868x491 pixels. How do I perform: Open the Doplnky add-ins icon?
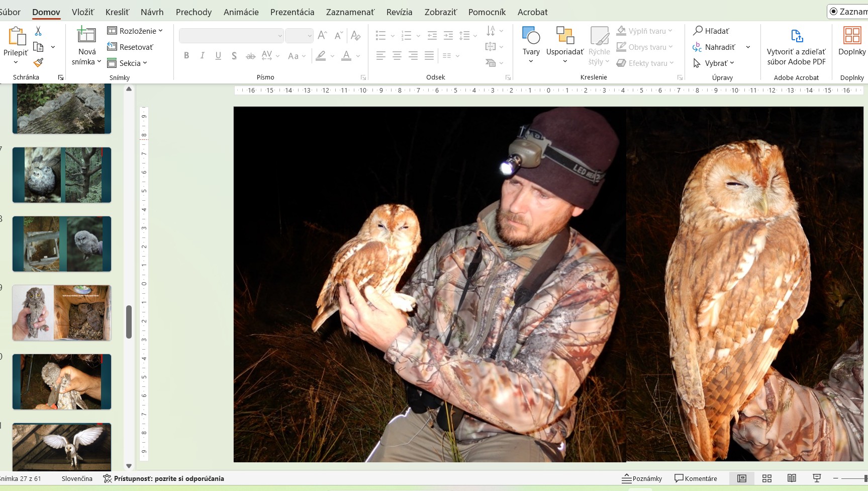[852, 36]
